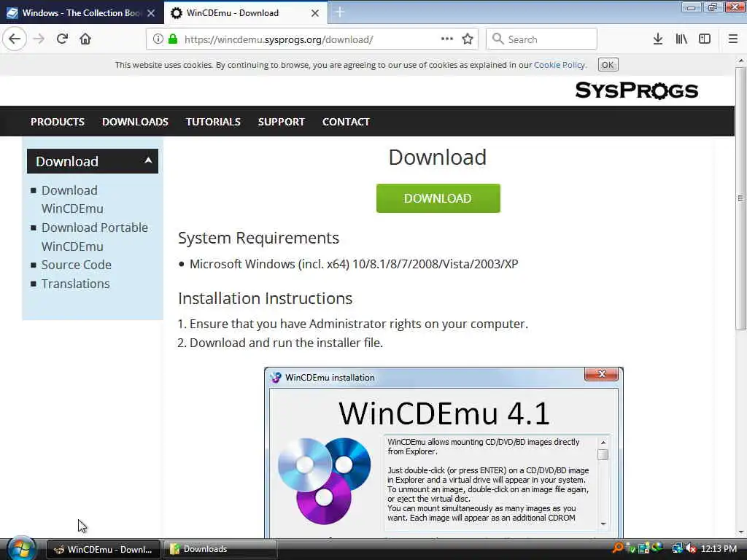747x560 pixels.
Task: Click the 12:13 PM taskbar clock
Action: [x=719, y=549]
